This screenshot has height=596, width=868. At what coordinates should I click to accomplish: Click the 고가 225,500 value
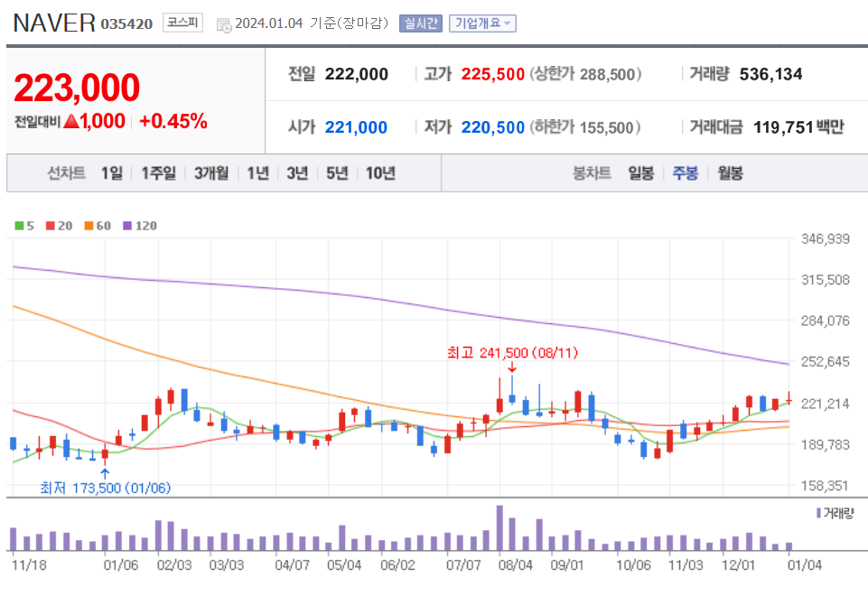pos(492,74)
